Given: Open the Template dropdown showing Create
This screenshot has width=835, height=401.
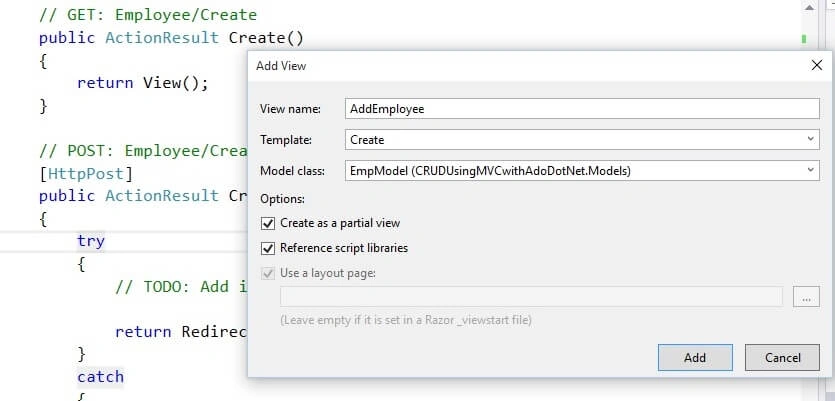Looking at the screenshot, I should click(582, 140).
